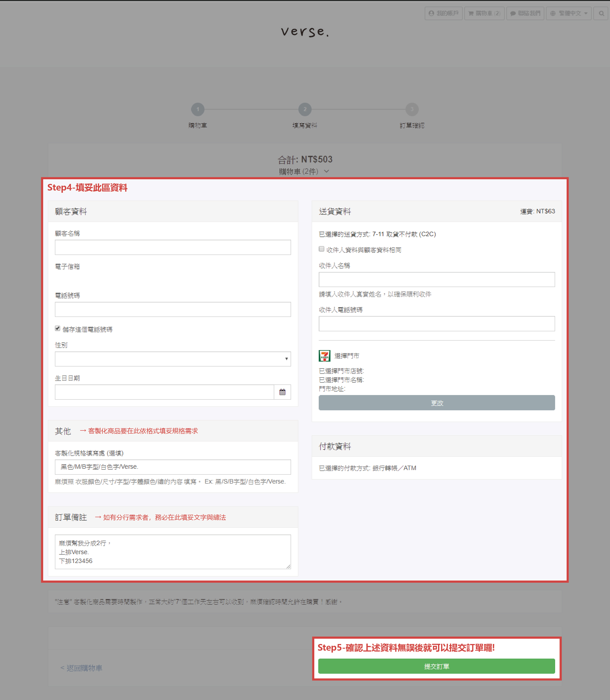This screenshot has width=610, height=700.
Task: Follow the 返回購物車 link
Action: [x=81, y=668]
